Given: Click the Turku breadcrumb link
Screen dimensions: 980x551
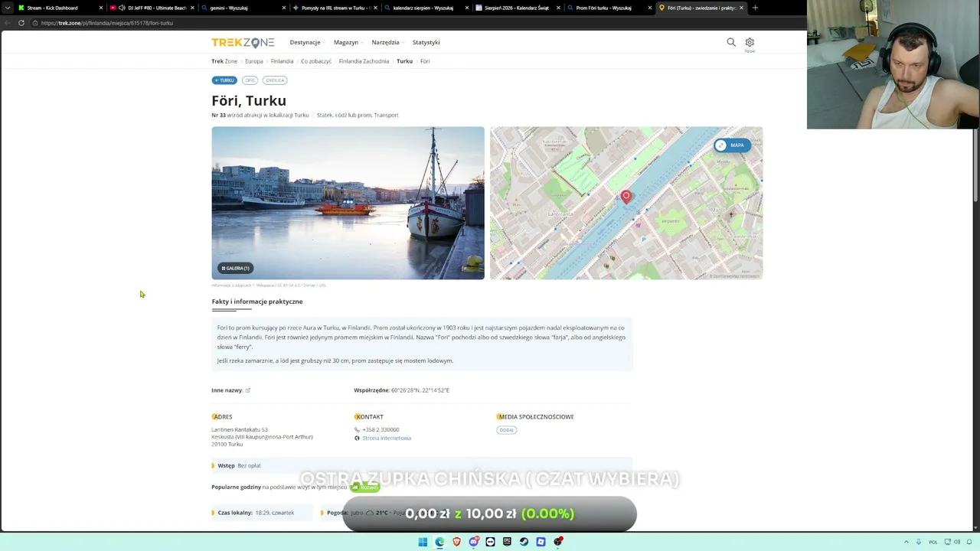Looking at the screenshot, I should tap(404, 61).
